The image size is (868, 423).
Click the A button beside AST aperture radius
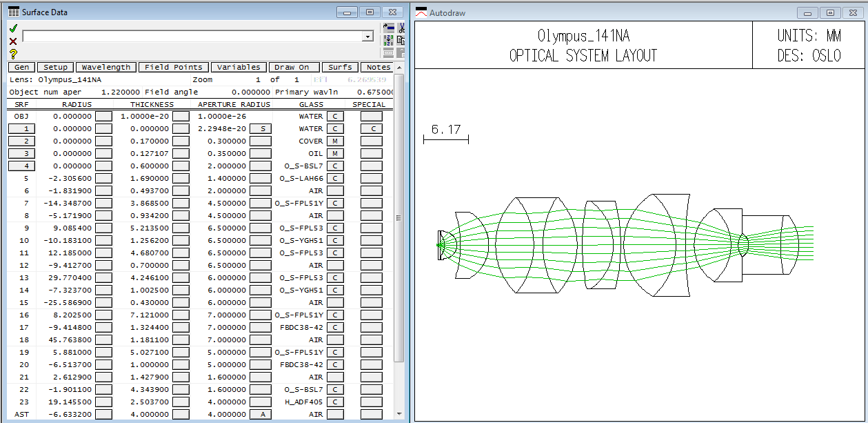[260, 414]
